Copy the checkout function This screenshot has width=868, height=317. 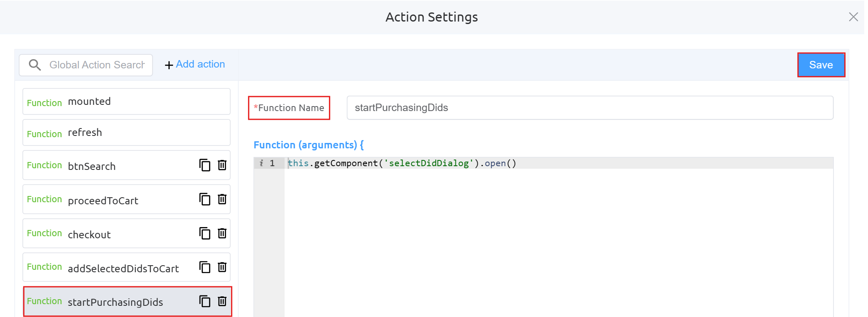[x=205, y=233]
